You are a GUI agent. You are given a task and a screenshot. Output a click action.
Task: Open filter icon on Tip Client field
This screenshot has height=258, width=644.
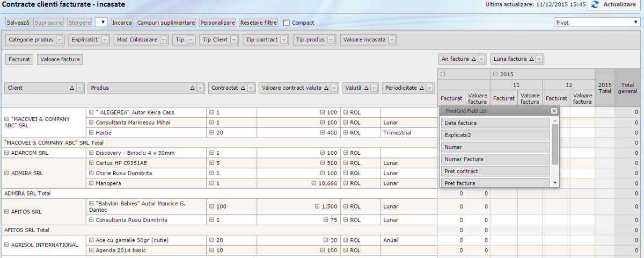click(235, 40)
